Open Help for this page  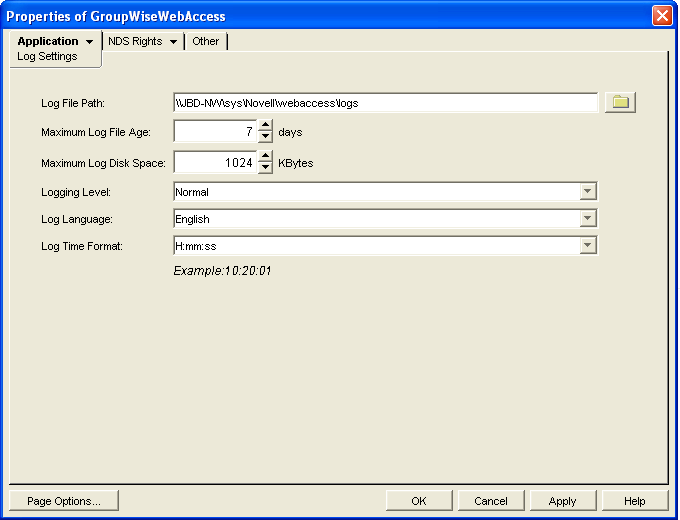pos(634,501)
